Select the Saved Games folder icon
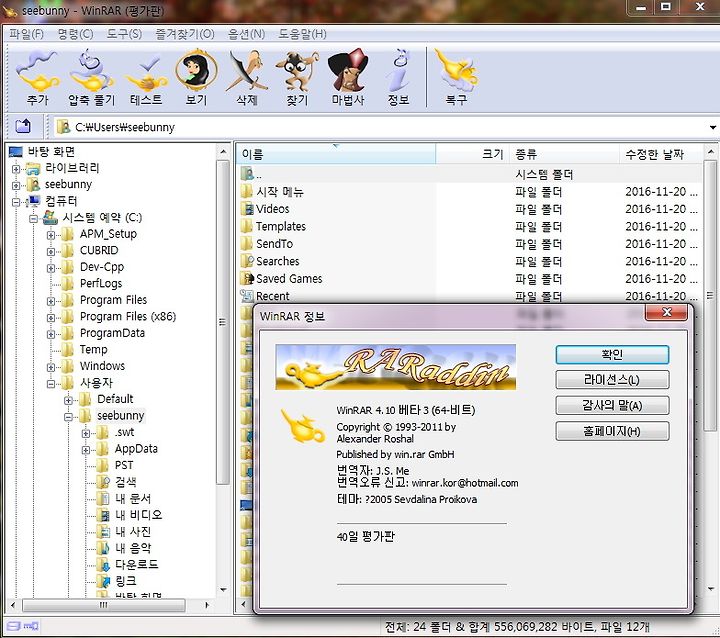This screenshot has width=720, height=638. (x=247, y=278)
